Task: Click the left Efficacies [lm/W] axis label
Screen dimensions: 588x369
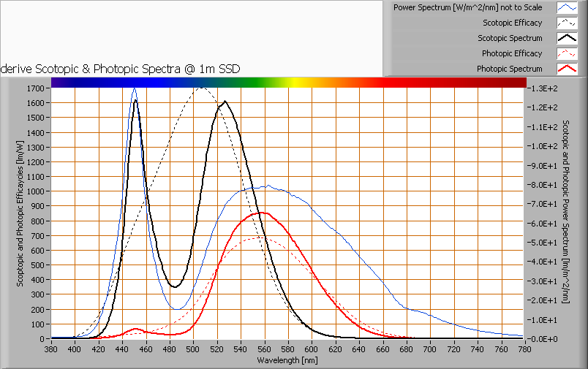Action: tap(20, 213)
